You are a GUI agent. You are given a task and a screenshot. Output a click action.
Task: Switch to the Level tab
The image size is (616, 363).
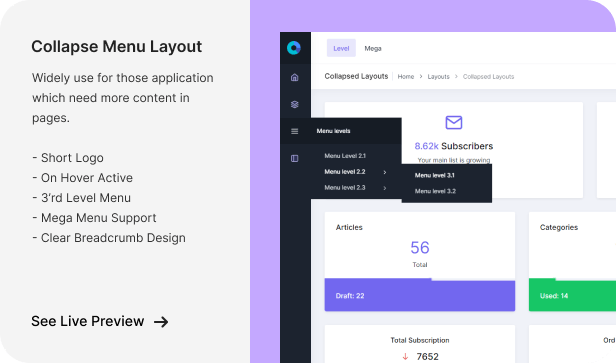tap(341, 48)
